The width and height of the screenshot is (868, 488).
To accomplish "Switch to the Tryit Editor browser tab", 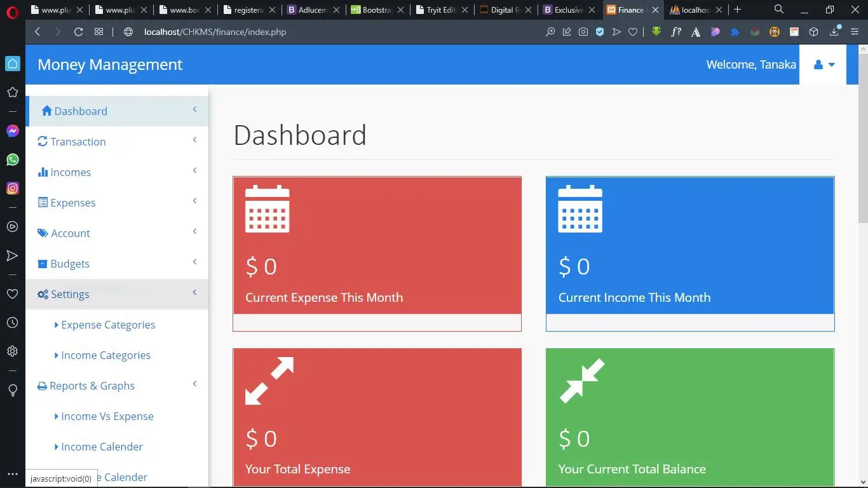I will (441, 10).
